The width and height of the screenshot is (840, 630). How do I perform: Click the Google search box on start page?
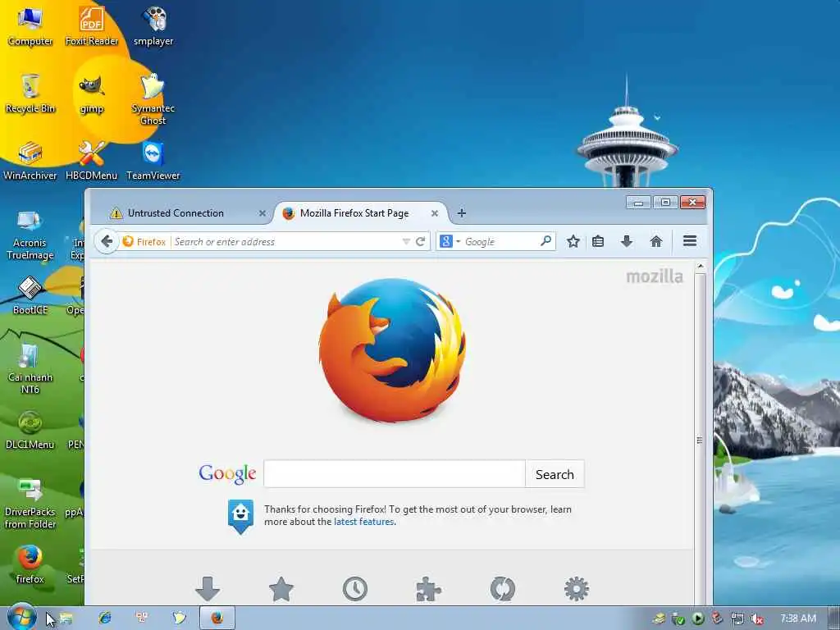point(395,474)
